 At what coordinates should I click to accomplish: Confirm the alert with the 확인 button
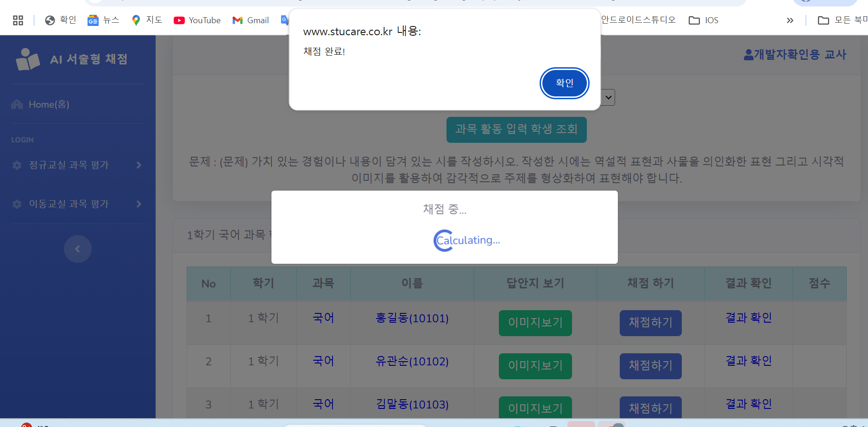pos(565,83)
